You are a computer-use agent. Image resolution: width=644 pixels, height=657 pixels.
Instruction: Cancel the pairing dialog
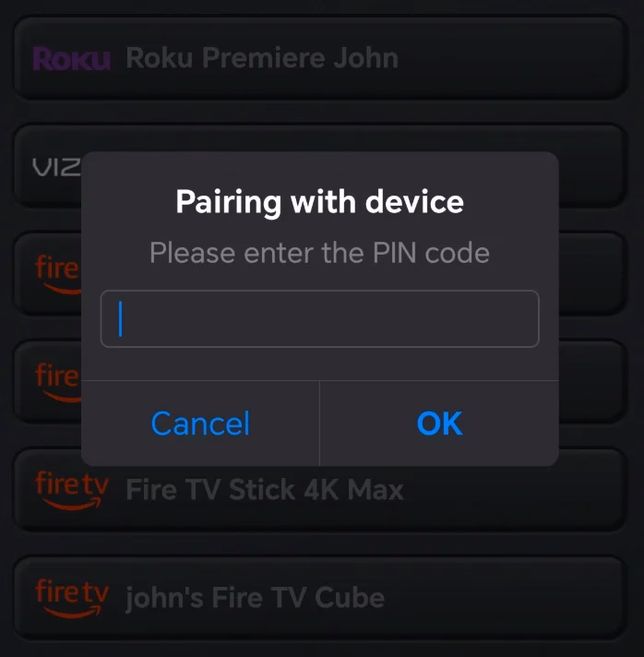point(200,424)
